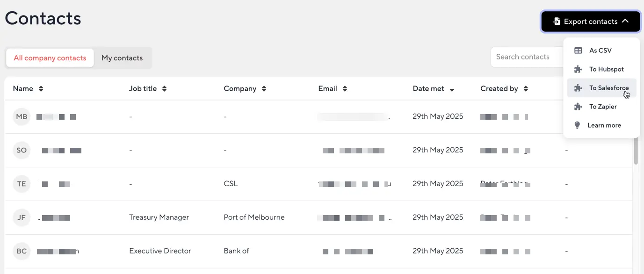Click the Zapier puzzle-piece icon
The image size is (644, 274).
(x=578, y=107)
